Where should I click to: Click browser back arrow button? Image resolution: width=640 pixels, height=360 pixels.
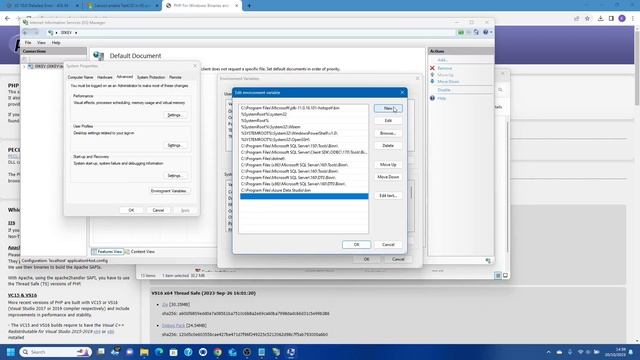pyautogui.click(x=7, y=18)
